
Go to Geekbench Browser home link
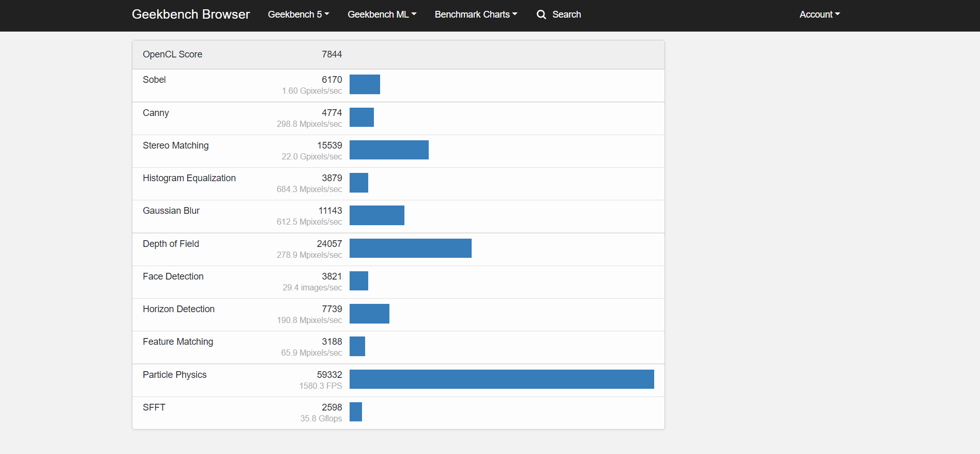pos(191,14)
